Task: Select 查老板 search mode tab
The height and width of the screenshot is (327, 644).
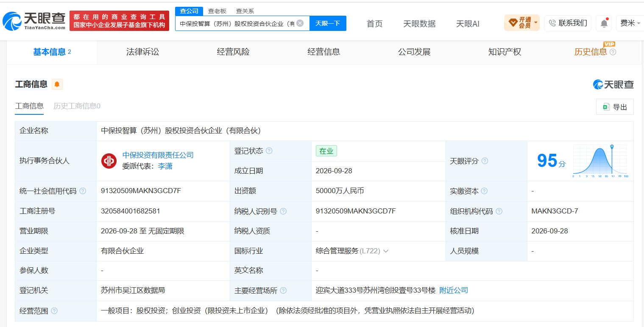Action: 217,11
